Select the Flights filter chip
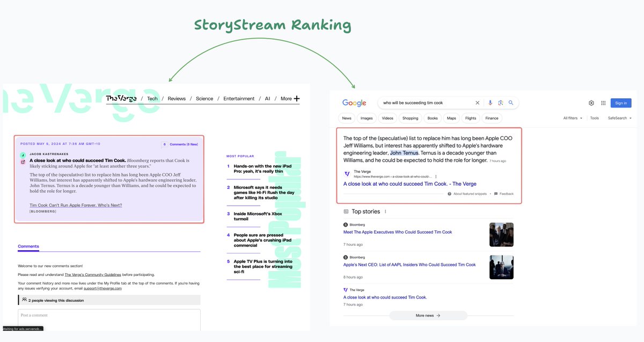The height and width of the screenshot is (342, 644). click(x=471, y=118)
